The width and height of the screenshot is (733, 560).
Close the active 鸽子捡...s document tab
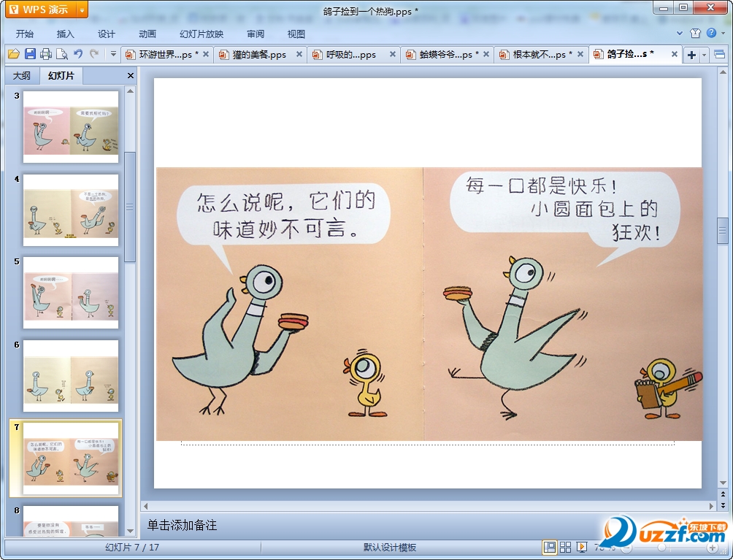click(x=675, y=54)
